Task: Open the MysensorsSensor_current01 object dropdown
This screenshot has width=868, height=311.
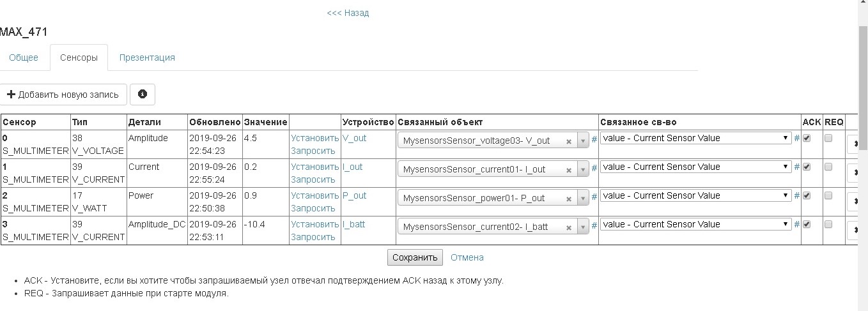Action: [583, 170]
